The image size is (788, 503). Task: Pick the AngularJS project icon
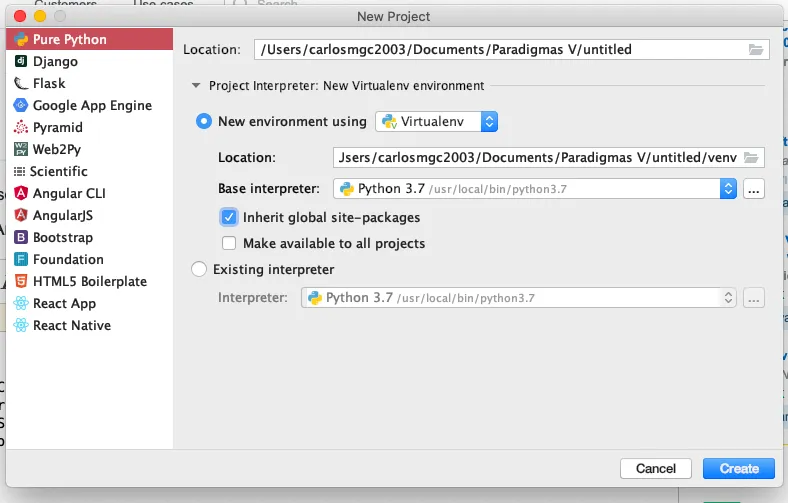point(21,215)
